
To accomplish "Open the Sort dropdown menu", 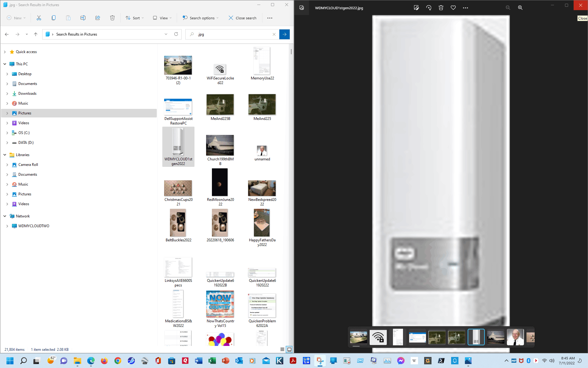I will (135, 18).
